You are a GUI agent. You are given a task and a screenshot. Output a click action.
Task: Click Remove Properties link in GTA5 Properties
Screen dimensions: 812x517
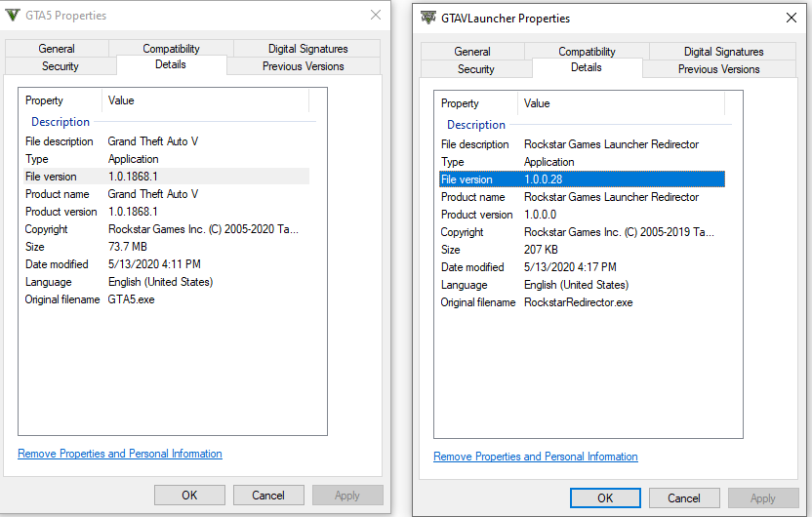tap(120, 454)
